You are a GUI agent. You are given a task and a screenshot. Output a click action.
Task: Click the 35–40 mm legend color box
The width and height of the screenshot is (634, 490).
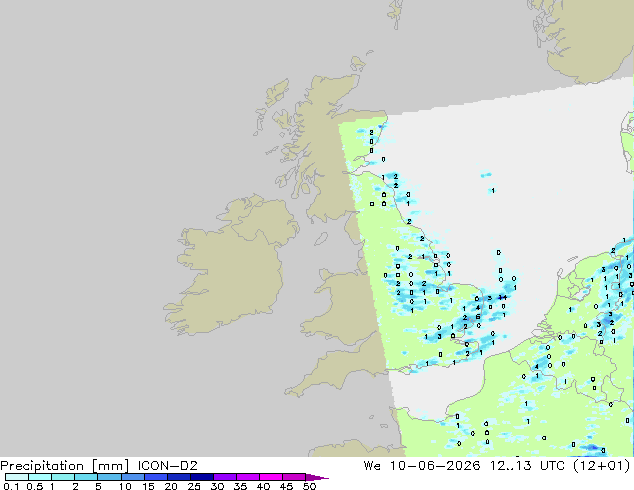pyautogui.click(x=248, y=477)
